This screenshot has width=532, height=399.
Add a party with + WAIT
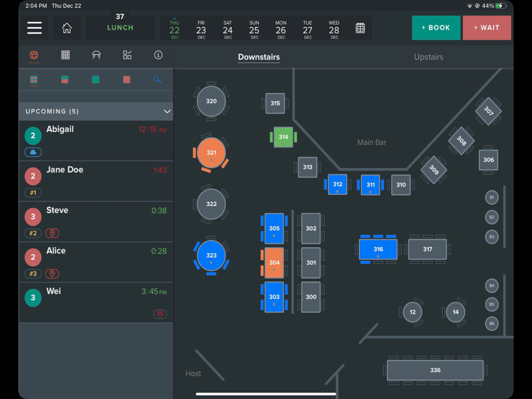(x=487, y=28)
